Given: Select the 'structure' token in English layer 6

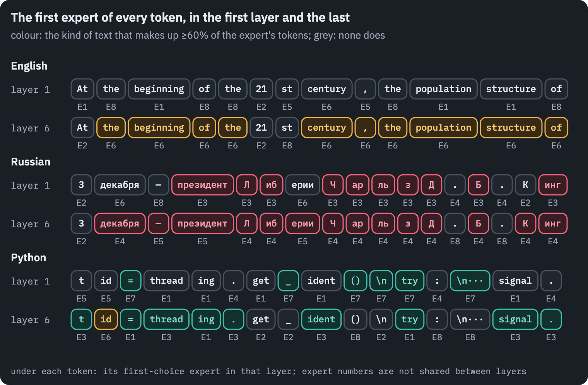Looking at the screenshot, I should pos(511,128).
